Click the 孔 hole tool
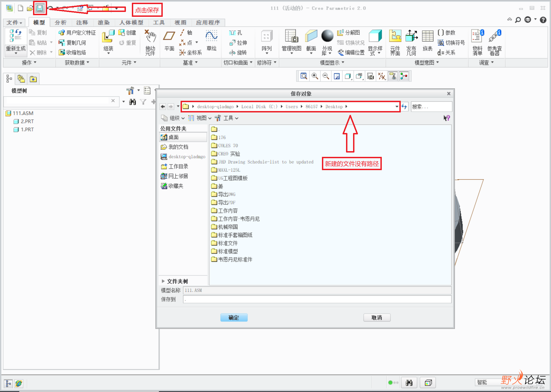Viewport: 551px width, 392px height. click(235, 33)
